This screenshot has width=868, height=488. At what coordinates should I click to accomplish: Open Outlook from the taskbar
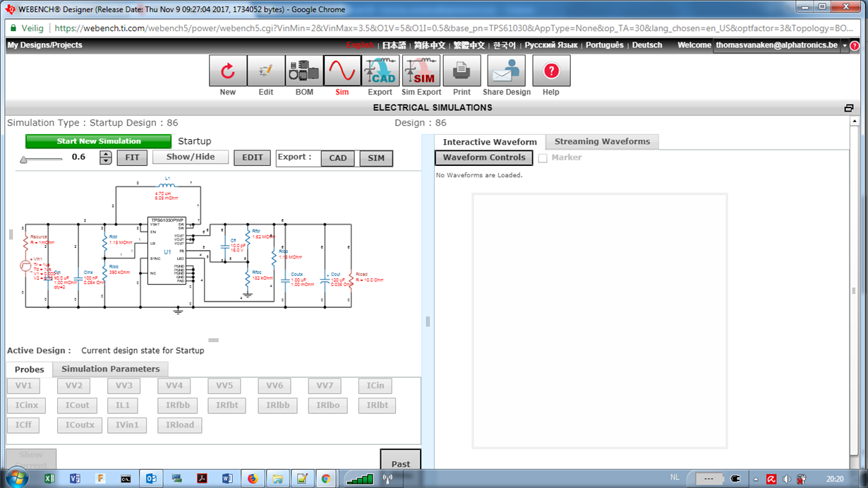(x=151, y=479)
